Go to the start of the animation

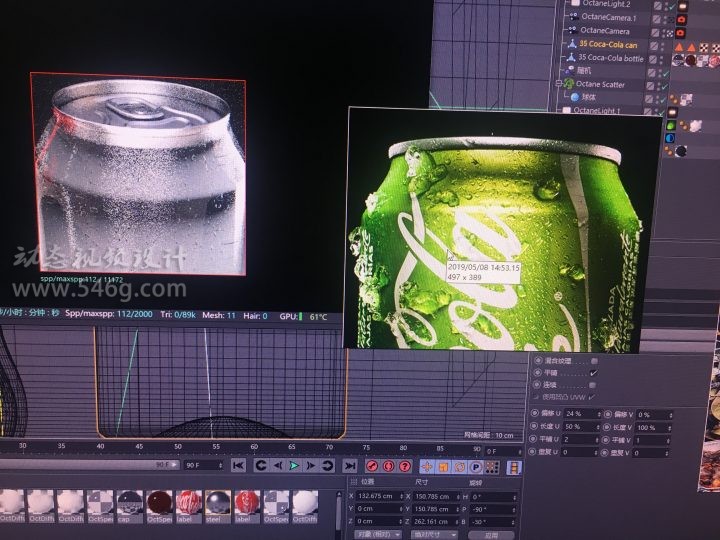coord(238,466)
